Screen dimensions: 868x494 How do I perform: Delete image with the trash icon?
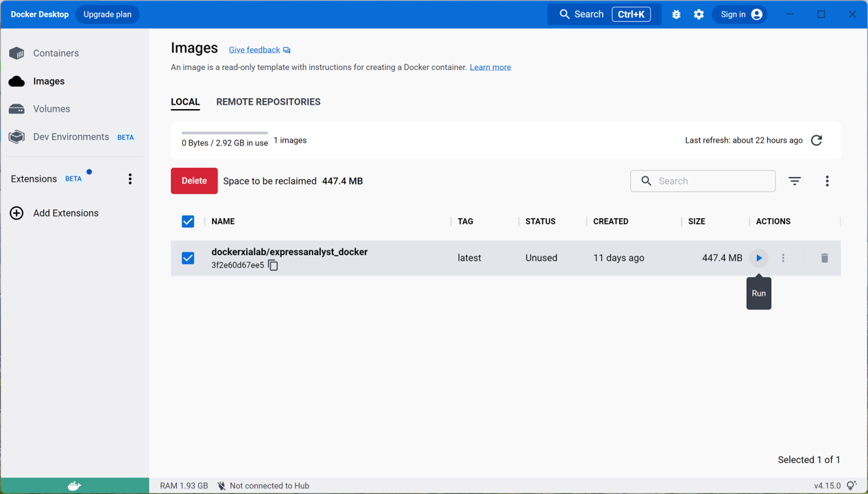pos(825,258)
